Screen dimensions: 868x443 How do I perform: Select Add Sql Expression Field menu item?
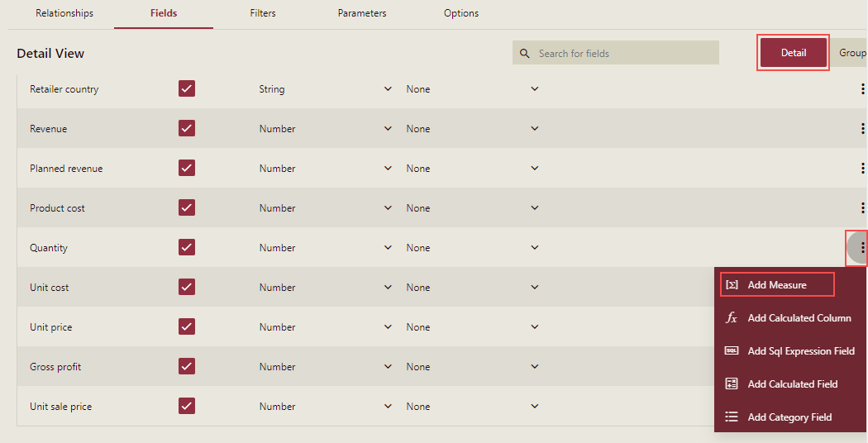point(800,351)
